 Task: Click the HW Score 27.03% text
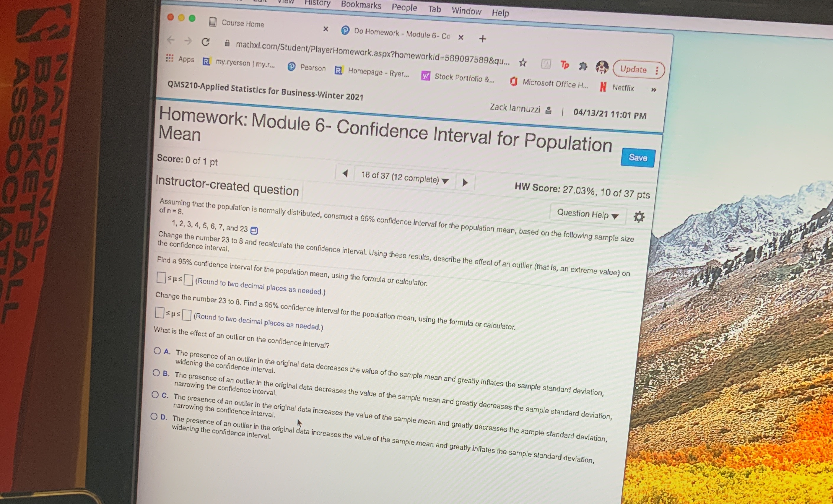pyautogui.click(x=582, y=191)
